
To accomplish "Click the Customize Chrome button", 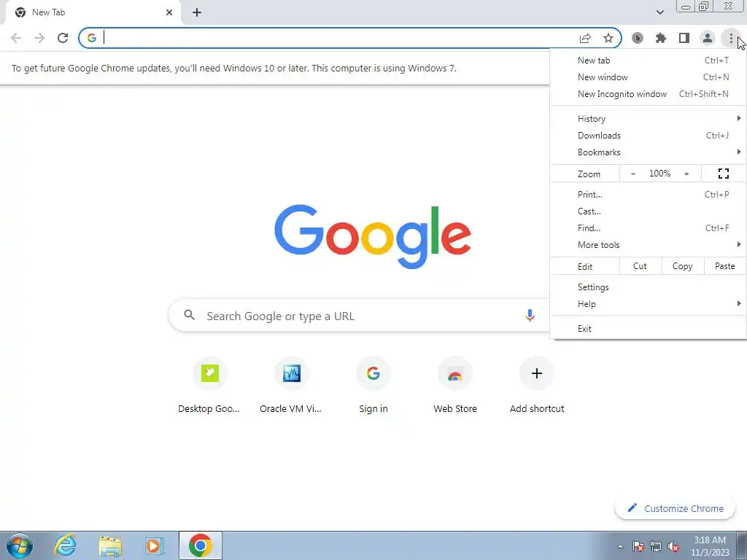I will pyautogui.click(x=676, y=508).
